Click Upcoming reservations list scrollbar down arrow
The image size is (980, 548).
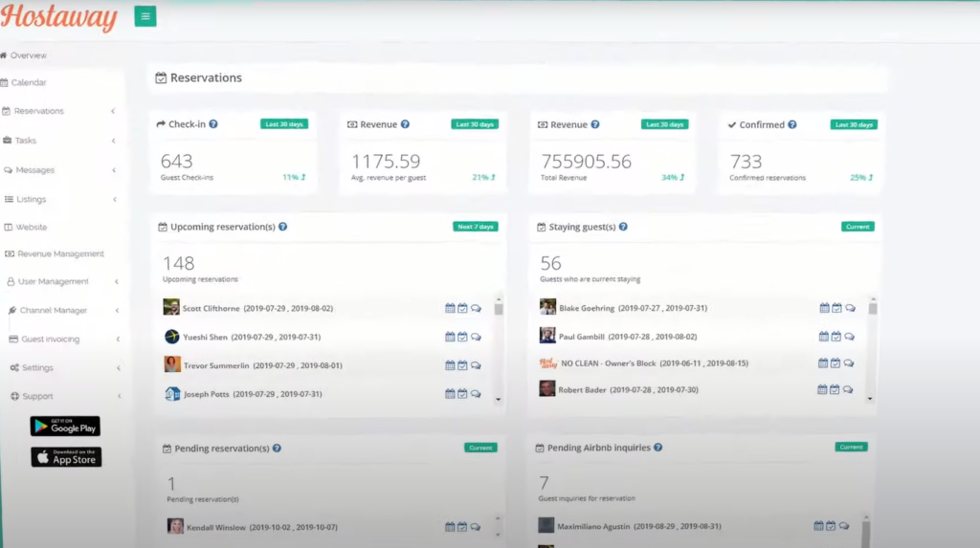498,399
